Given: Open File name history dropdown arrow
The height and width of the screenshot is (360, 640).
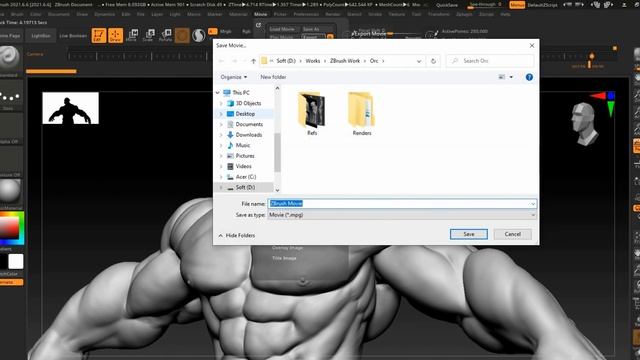Looking at the screenshot, I should pos(533,204).
